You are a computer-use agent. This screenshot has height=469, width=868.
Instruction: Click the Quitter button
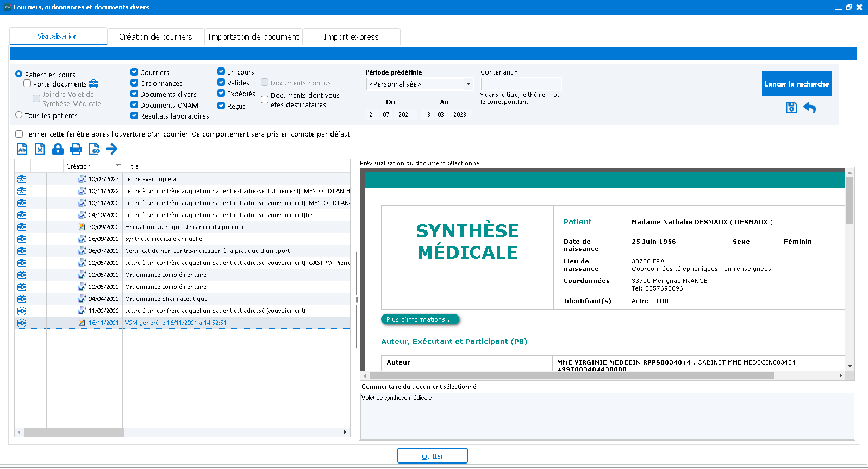point(432,456)
